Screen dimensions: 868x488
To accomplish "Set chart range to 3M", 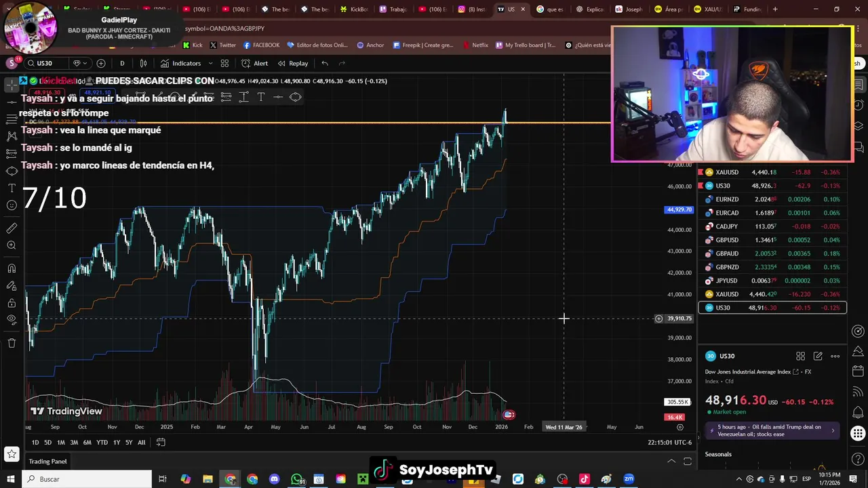I will click(74, 443).
